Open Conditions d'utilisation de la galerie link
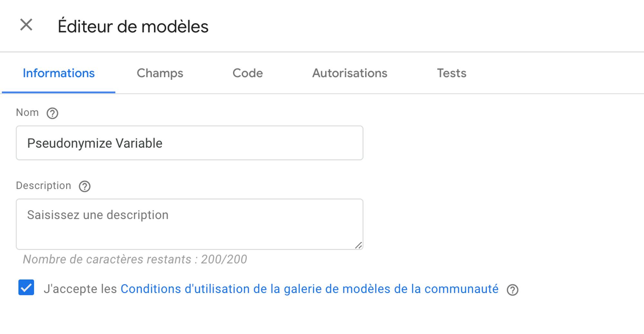This screenshot has width=644, height=334. point(309,289)
